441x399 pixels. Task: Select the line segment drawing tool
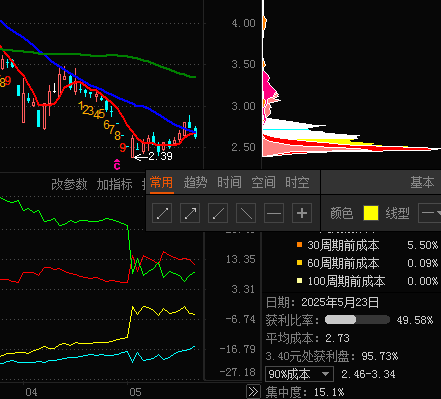pos(162,213)
